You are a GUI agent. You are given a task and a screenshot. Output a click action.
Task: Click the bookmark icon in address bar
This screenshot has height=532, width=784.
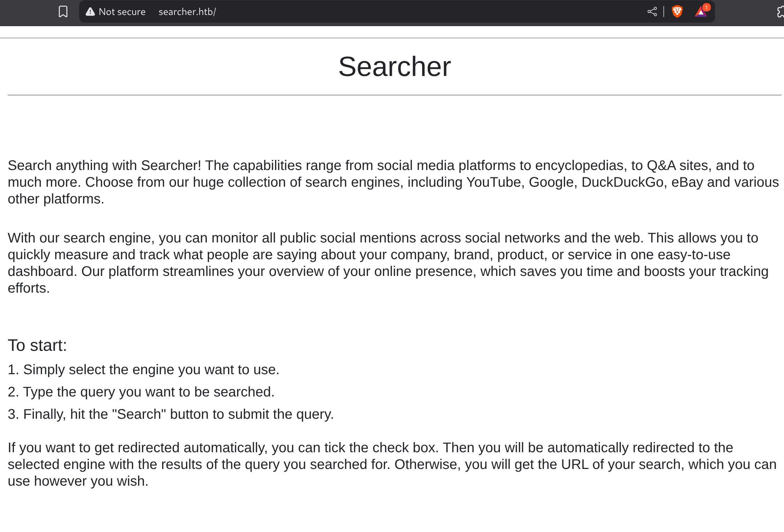coord(63,11)
